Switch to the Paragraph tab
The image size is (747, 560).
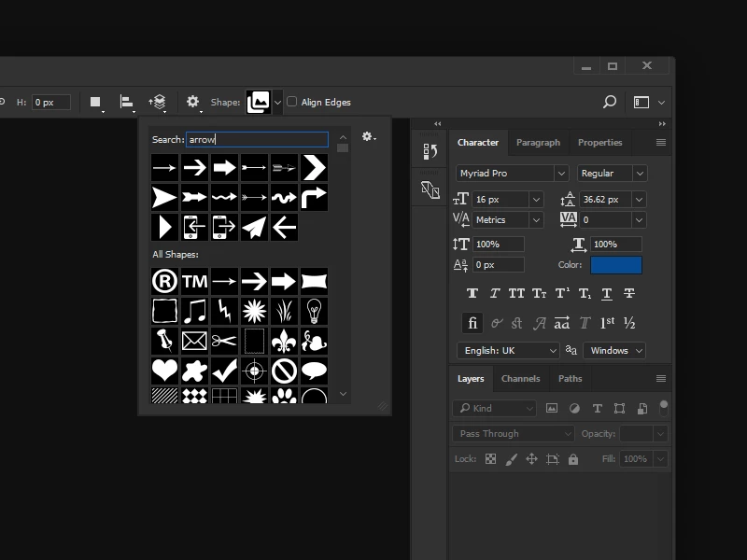pyautogui.click(x=539, y=143)
